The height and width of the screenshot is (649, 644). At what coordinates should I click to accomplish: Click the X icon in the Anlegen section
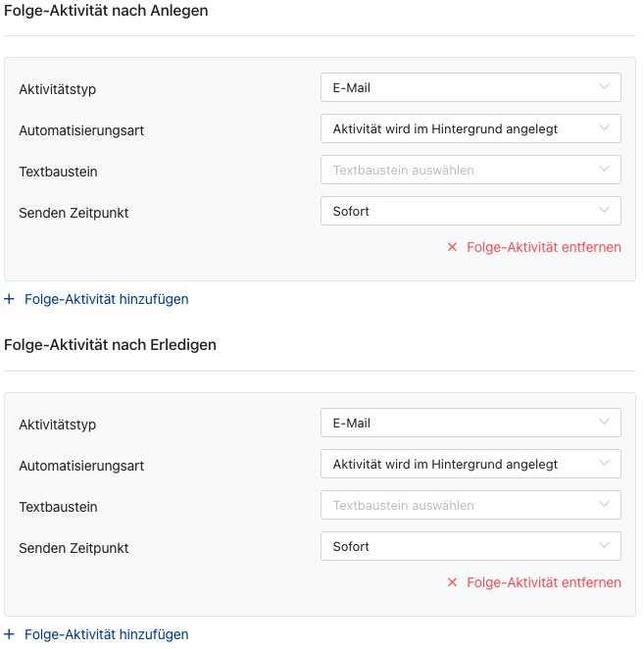coord(452,247)
